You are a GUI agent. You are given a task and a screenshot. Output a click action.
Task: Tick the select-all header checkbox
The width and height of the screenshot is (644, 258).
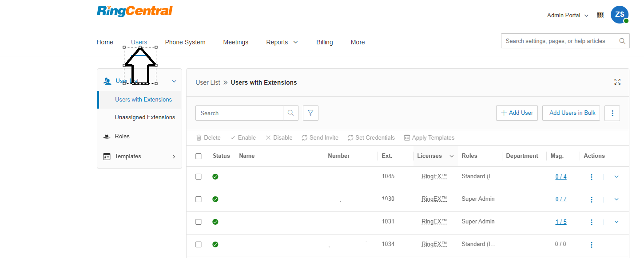click(199, 156)
